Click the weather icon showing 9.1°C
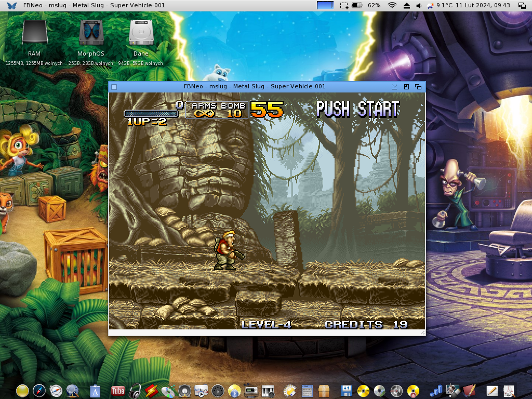Screen dimensions: 532x399 coord(430,5)
